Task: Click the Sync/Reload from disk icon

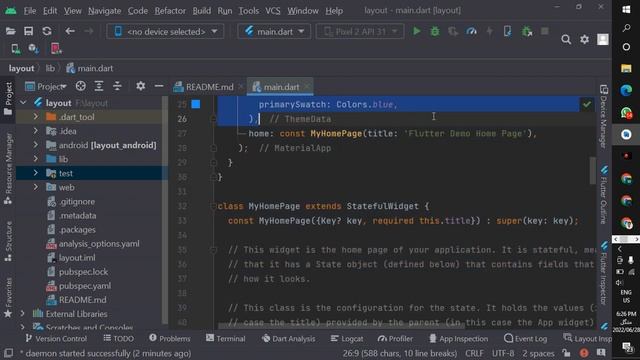Action: (47, 31)
